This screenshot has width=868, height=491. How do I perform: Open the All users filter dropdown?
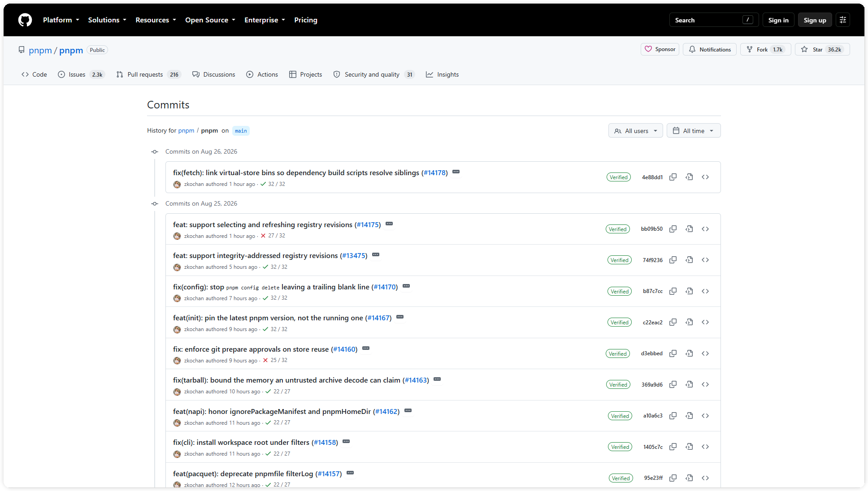635,131
